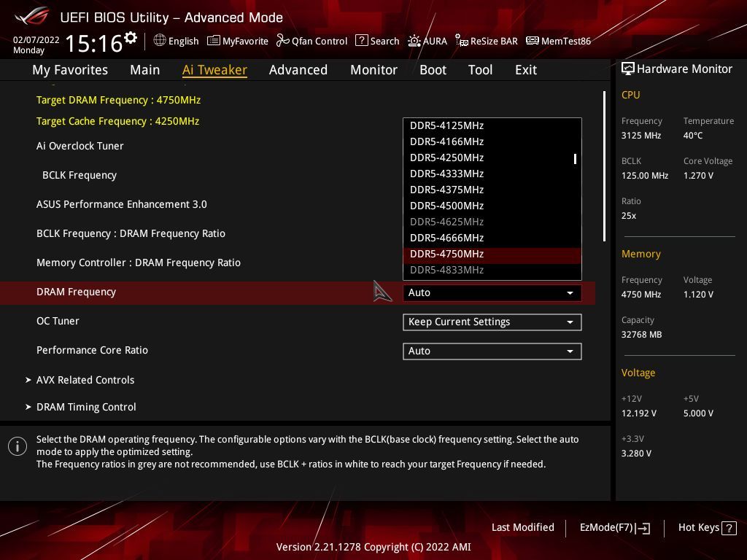The image size is (747, 560).
Task: Click the Core Voltage 1.270 V value
Action: click(698, 175)
